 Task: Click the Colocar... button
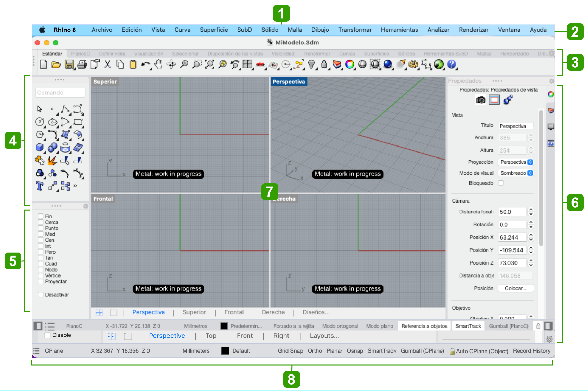click(x=516, y=288)
